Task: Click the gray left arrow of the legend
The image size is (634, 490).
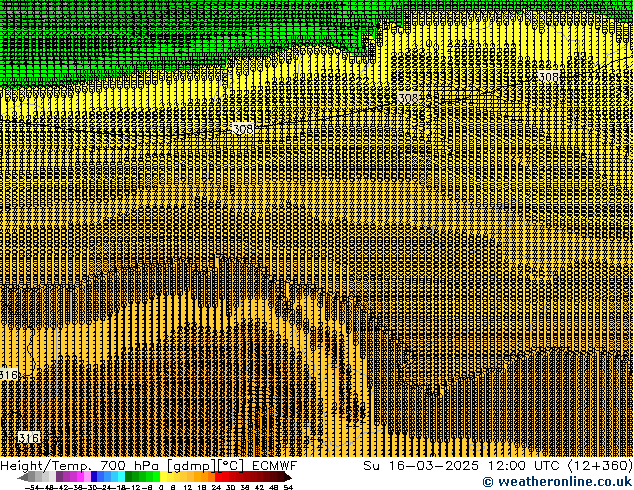Action: pyautogui.click(x=24, y=477)
